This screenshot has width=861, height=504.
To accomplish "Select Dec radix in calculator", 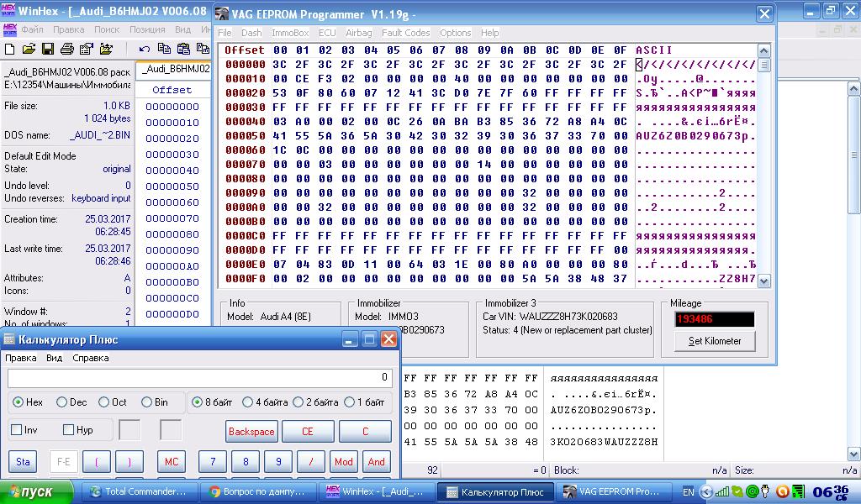I will pos(61,402).
